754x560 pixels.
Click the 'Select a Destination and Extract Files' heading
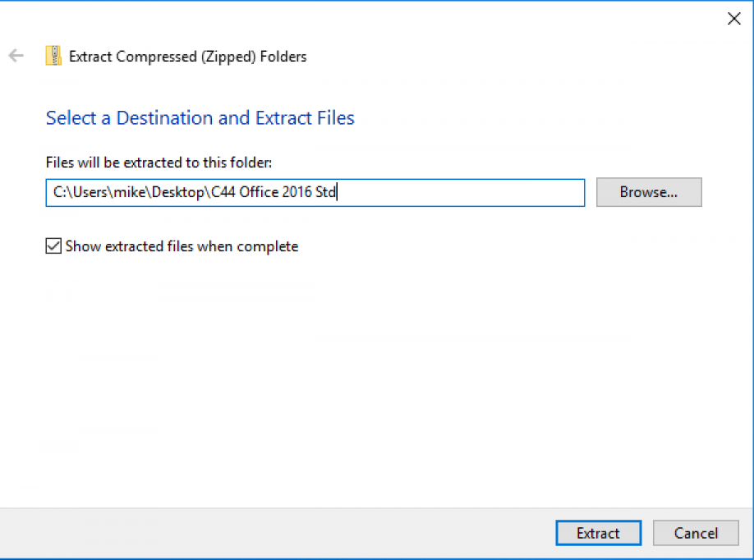tap(200, 118)
